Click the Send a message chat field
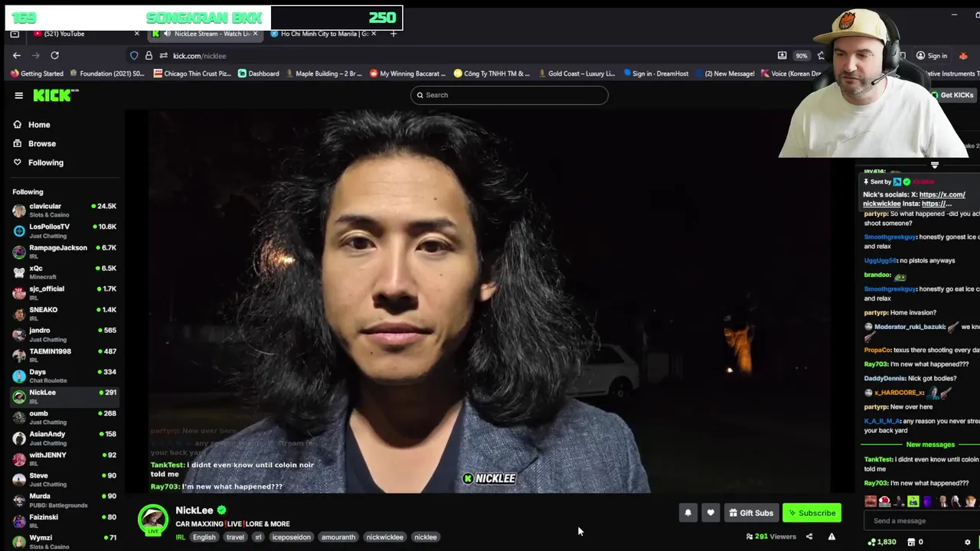 pyautogui.click(x=923, y=521)
